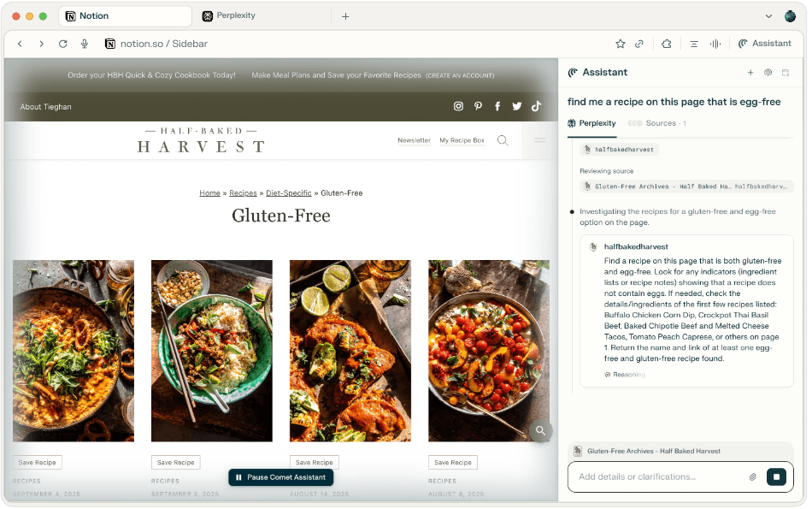812x509 pixels.
Task: Open a new browser tab
Action: tap(345, 16)
